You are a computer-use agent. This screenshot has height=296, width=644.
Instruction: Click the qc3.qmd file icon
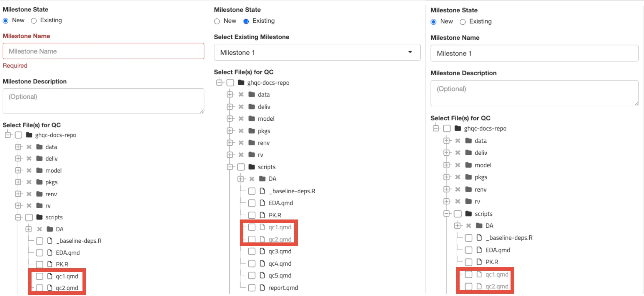point(262,251)
